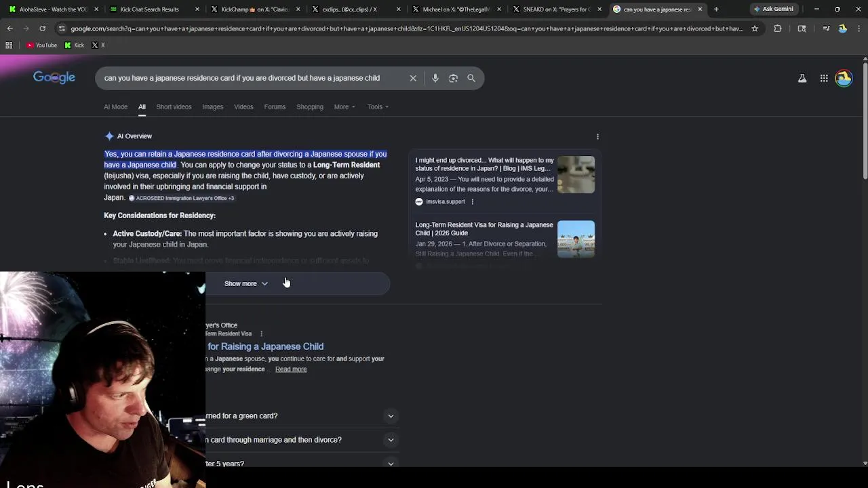Open Long-Term Resident Visa 2026 Guide link
This screenshot has width=868, height=488.
tap(484, 228)
